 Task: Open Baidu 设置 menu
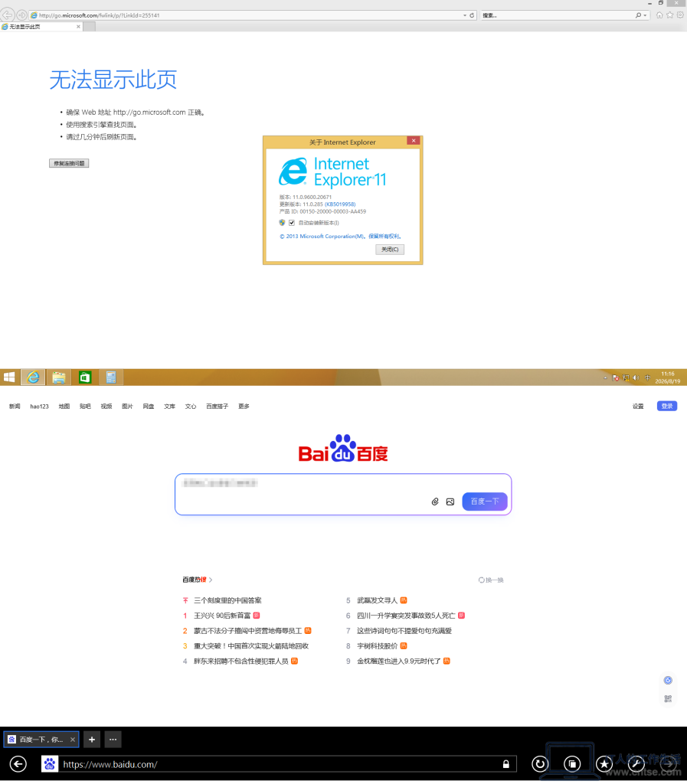click(x=638, y=407)
